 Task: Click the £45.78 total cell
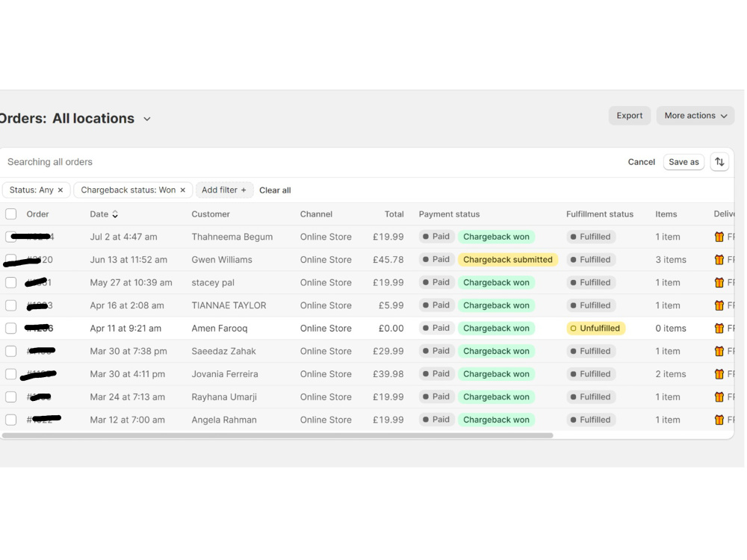click(388, 260)
